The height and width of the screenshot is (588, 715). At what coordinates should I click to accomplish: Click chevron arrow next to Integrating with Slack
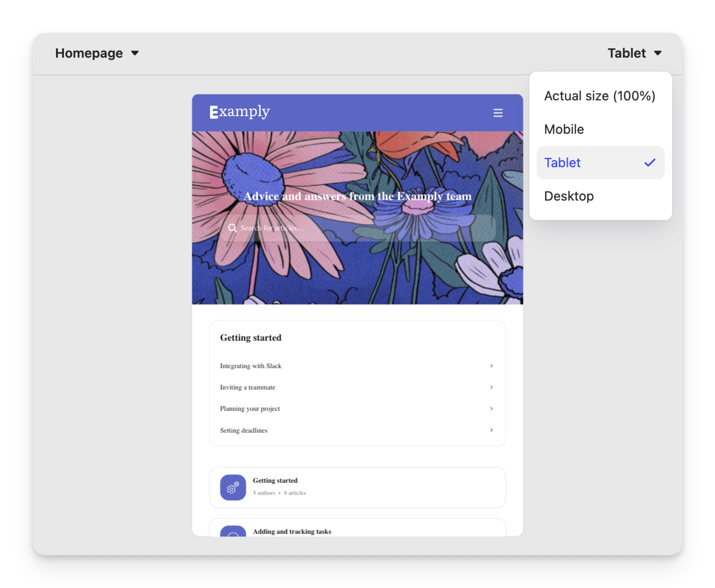tap(491, 366)
